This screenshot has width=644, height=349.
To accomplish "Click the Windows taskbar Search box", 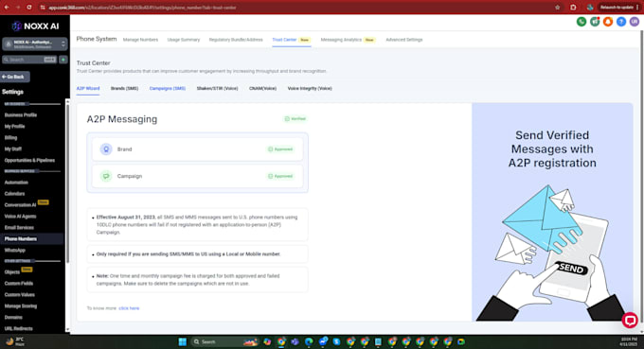I will [x=225, y=341].
